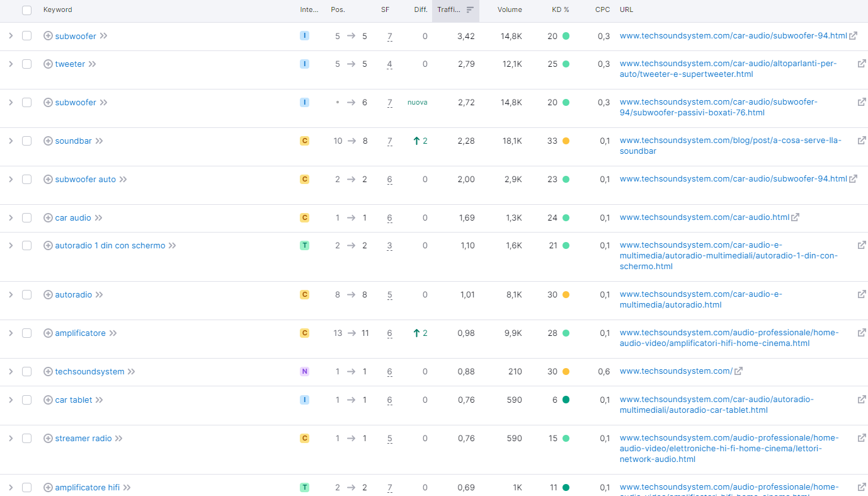Viewport: 868px width, 496px height.
Task: Open external link icon in tweeter row
Action: tap(862, 63)
